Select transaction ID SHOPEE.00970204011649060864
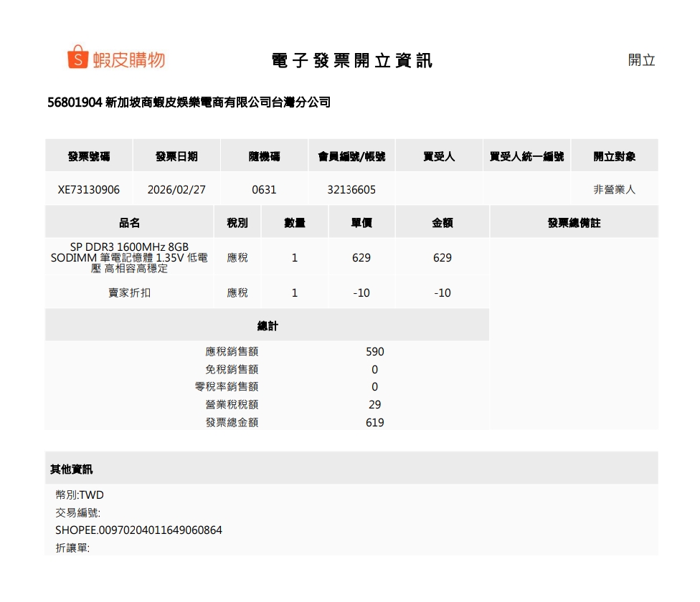The width and height of the screenshot is (700, 602). (138, 530)
